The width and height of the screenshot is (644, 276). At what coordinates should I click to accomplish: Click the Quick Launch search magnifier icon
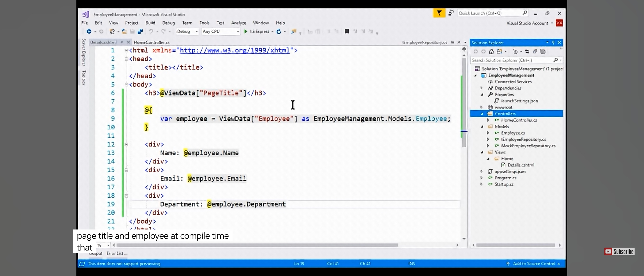pyautogui.click(x=525, y=13)
